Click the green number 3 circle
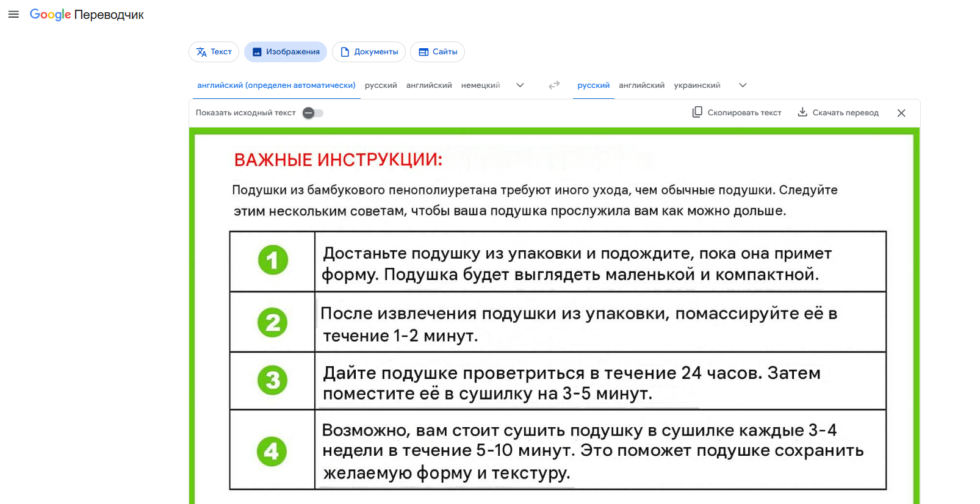This screenshot has height=504, width=980. (x=273, y=380)
